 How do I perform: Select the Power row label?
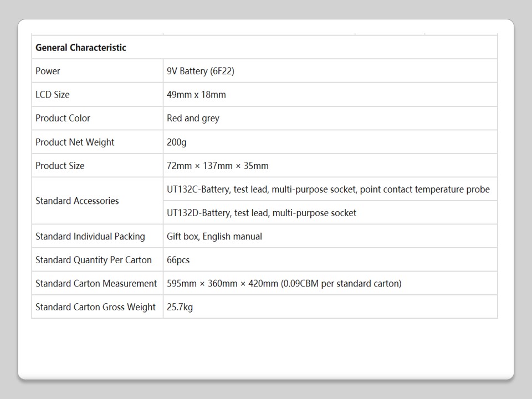48,71
